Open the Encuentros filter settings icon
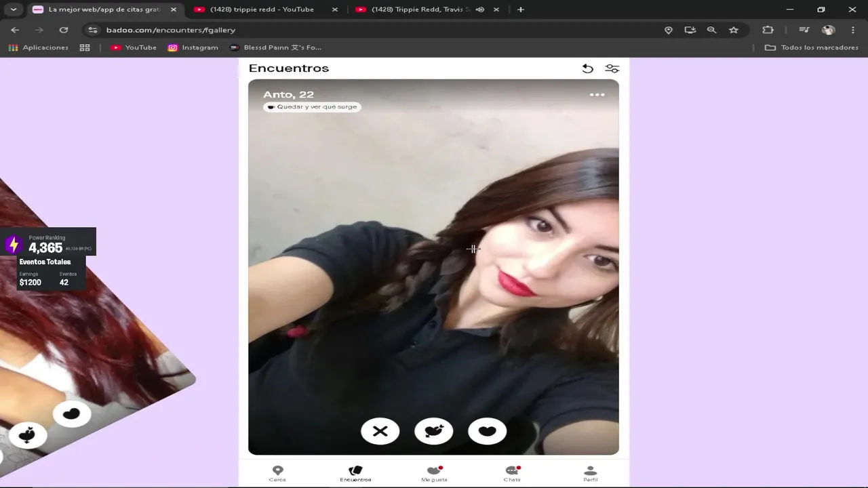 coord(612,68)
